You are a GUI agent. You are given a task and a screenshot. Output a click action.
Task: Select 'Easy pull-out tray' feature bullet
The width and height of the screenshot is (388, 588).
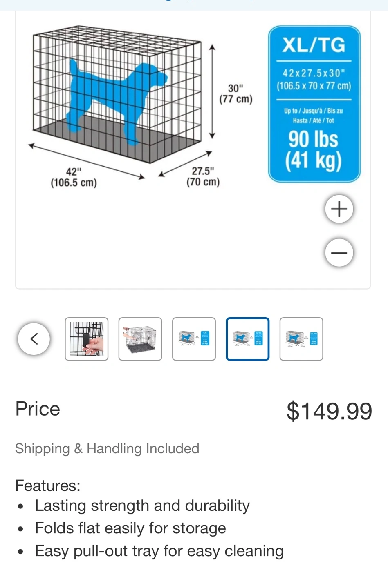[x=159, y=551]
